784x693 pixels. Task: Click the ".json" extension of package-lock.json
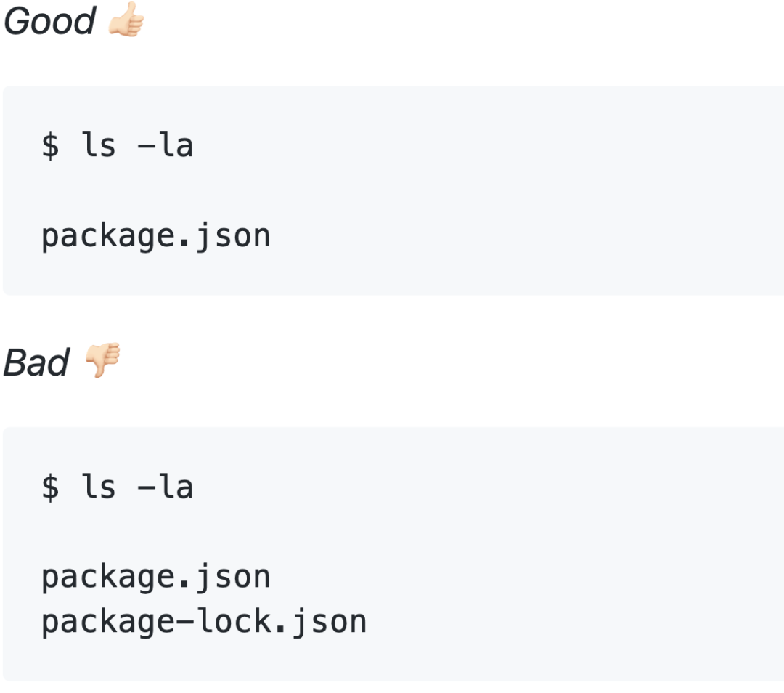pyautogui.click(x=321, y=623)
